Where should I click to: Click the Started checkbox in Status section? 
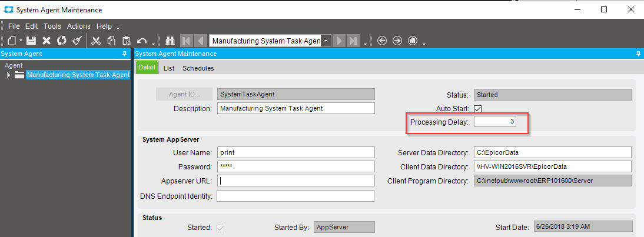tap(221, 228)
